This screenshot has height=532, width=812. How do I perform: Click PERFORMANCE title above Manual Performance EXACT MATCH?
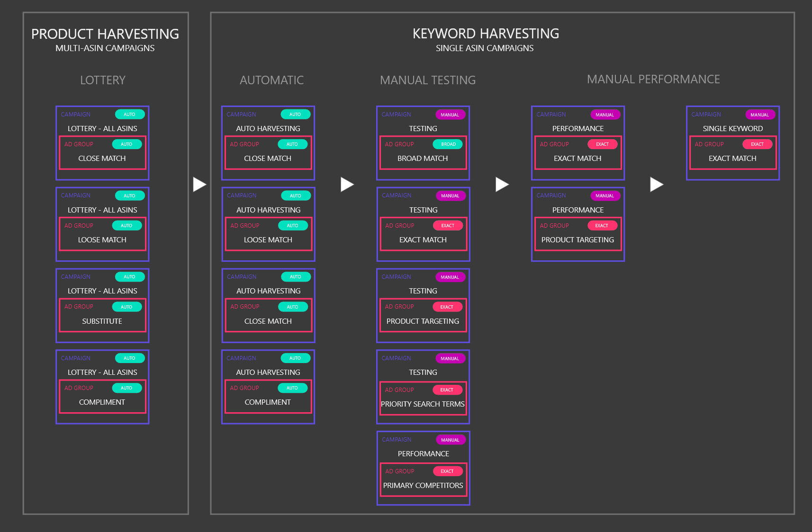pos(578,128)
